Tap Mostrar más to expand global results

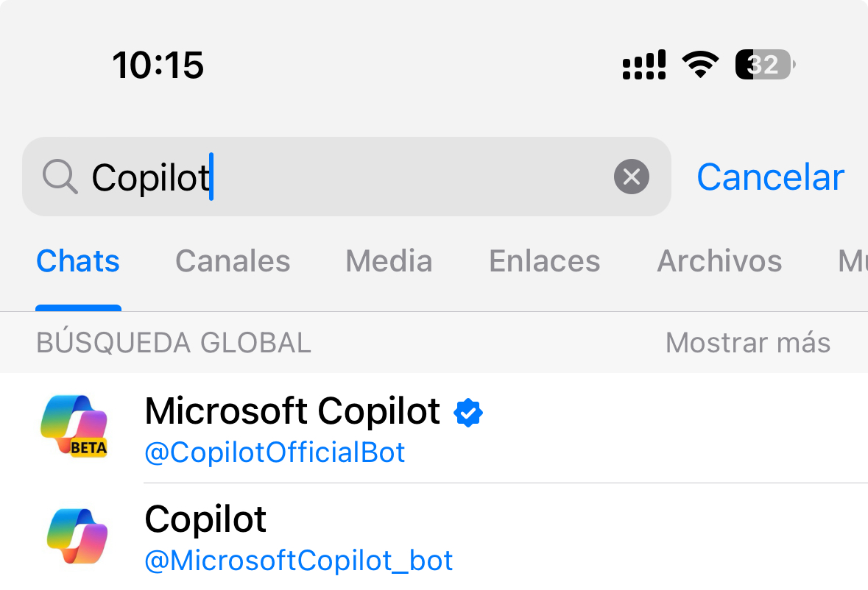click(747, 342)
